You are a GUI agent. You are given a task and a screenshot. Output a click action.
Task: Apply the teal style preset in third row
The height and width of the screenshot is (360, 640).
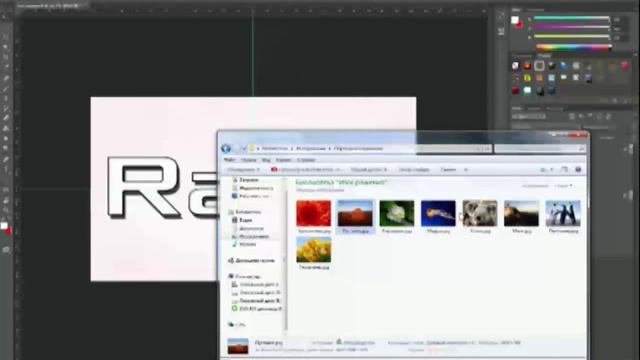551,90
